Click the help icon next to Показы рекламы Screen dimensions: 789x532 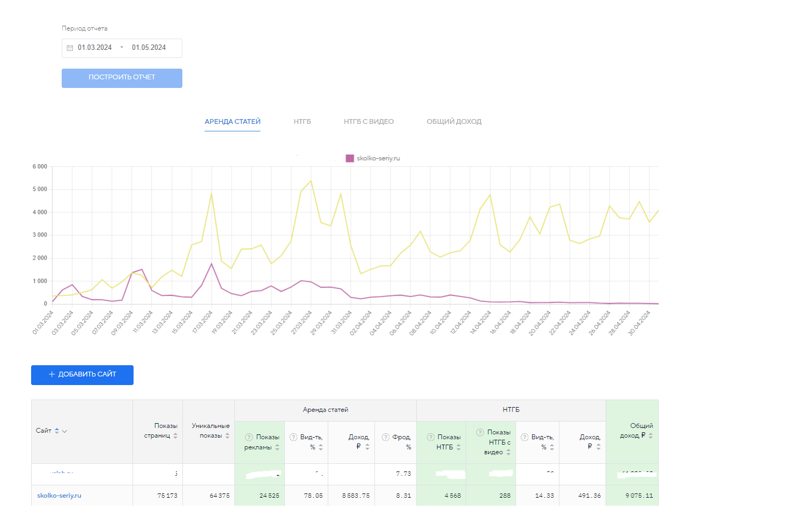tap(249, 437)
